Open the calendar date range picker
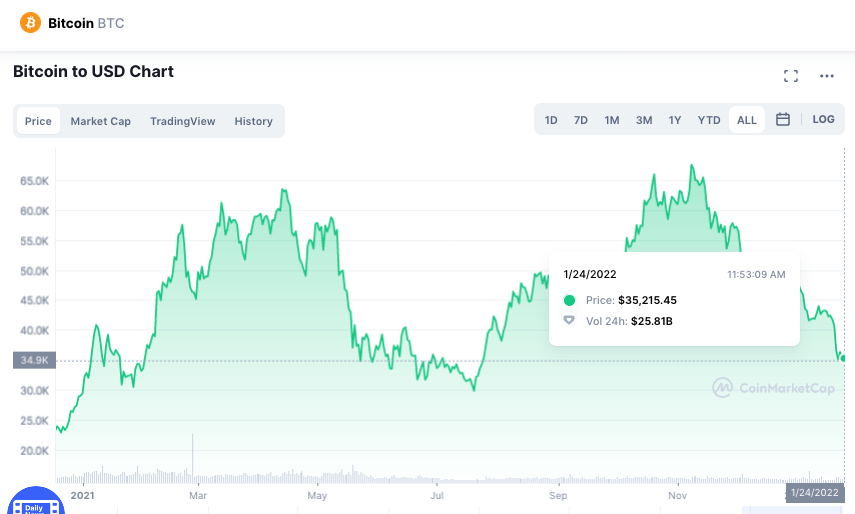Image resolution: width=855 pixels, height=514 pixels. click(782, 119)
